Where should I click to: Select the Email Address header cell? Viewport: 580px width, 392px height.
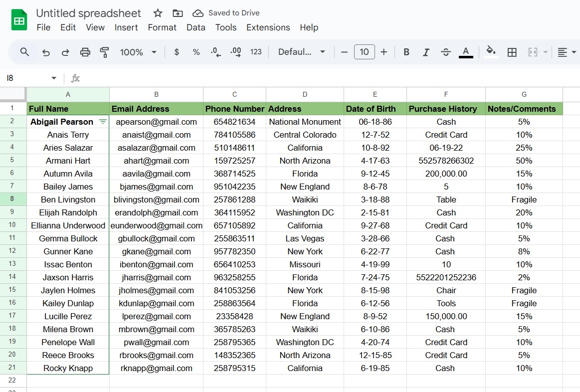point(156,109)
